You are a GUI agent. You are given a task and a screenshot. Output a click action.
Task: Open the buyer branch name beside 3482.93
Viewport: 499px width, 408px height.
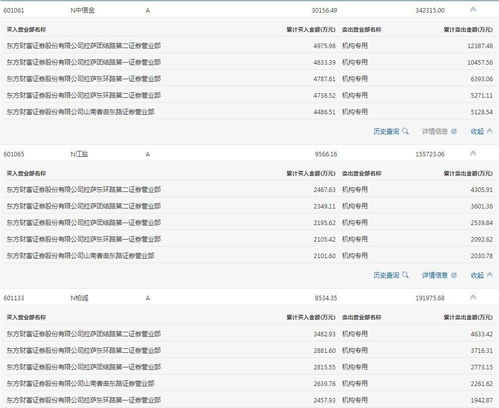[x=84, y=334]
